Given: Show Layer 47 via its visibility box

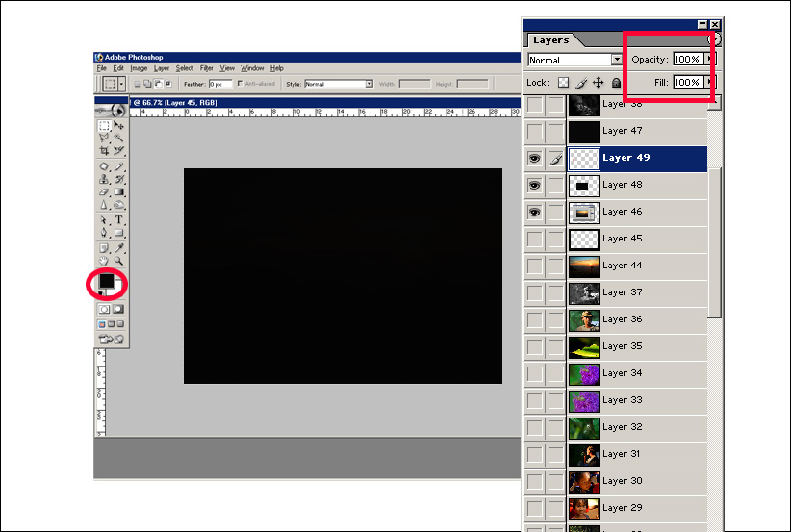Looking at the screenshot, I should [534, 131].
